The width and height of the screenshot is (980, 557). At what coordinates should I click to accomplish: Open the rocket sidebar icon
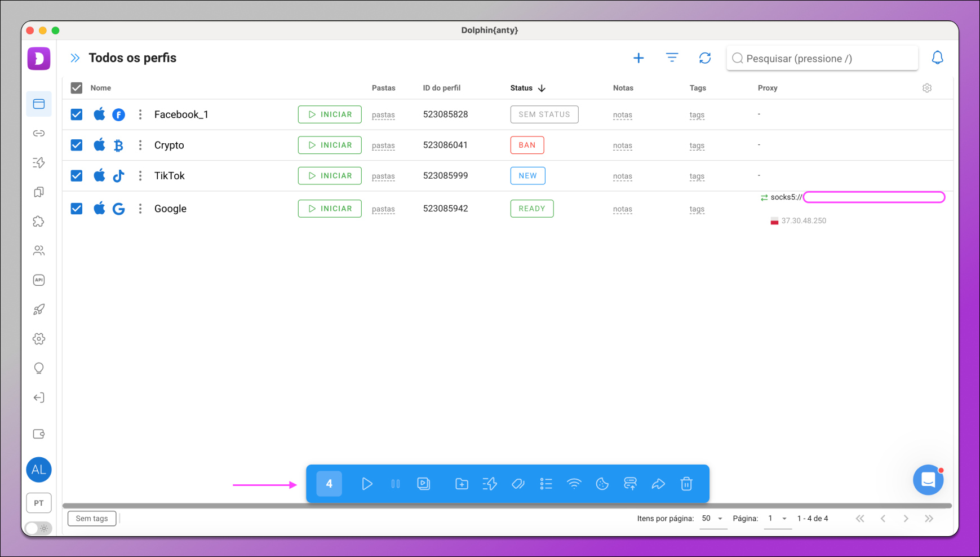[x=39, y=310]
